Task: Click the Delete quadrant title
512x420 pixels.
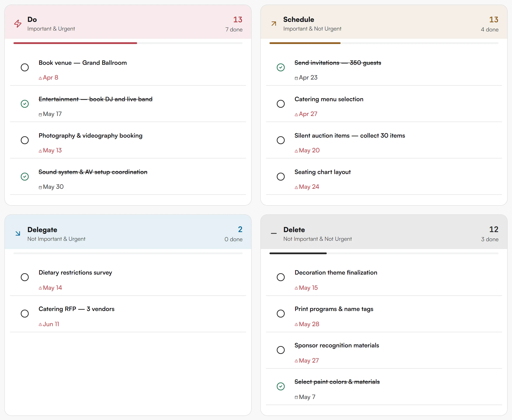Action: click(x=294, y=230)
